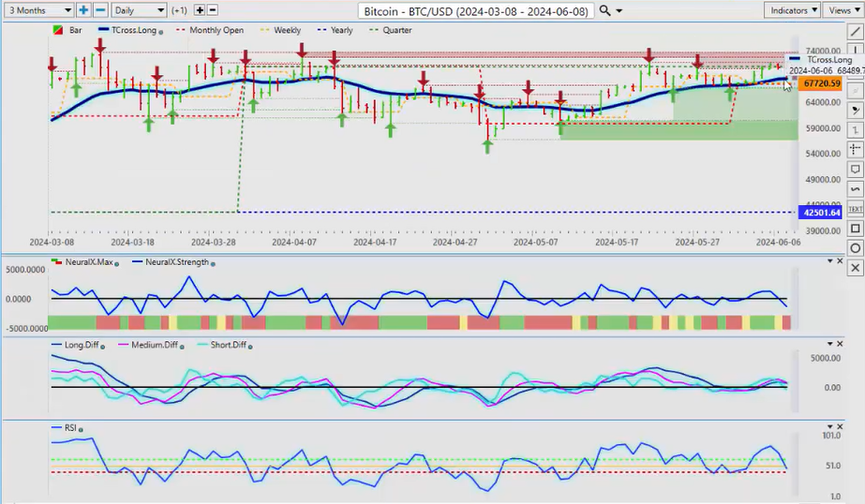Click the blue 42501.64 yearly price label
This screenshot has height=504, width=865.
[821, 213]
